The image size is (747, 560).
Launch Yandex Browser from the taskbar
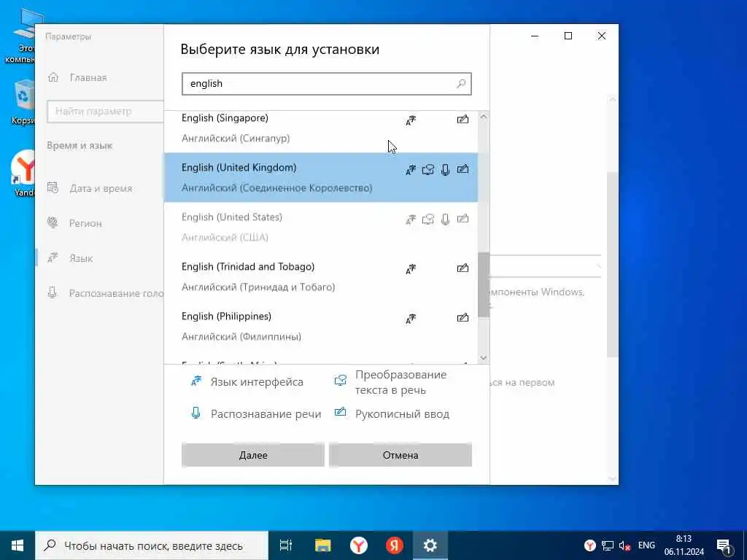pos(359,545)
